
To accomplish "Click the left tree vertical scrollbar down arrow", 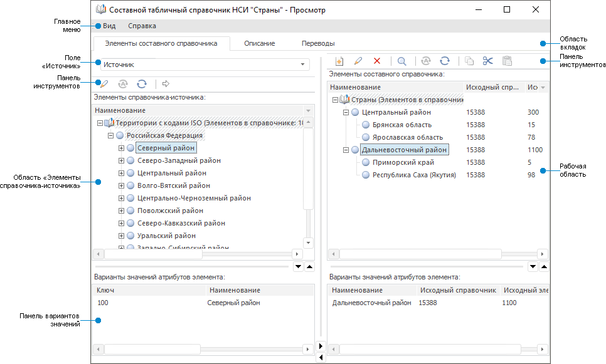I will click(308, 242).
